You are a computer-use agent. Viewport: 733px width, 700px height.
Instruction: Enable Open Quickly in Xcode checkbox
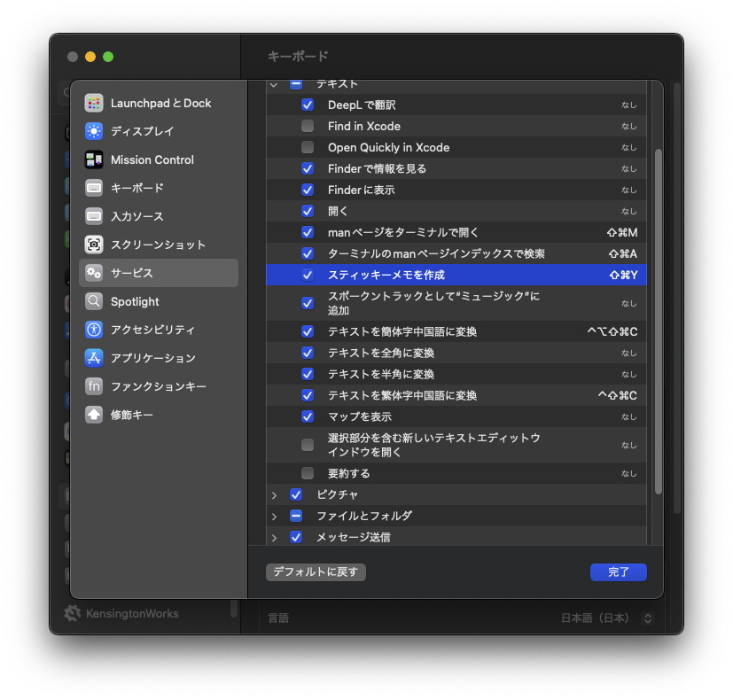coord(308,147)
